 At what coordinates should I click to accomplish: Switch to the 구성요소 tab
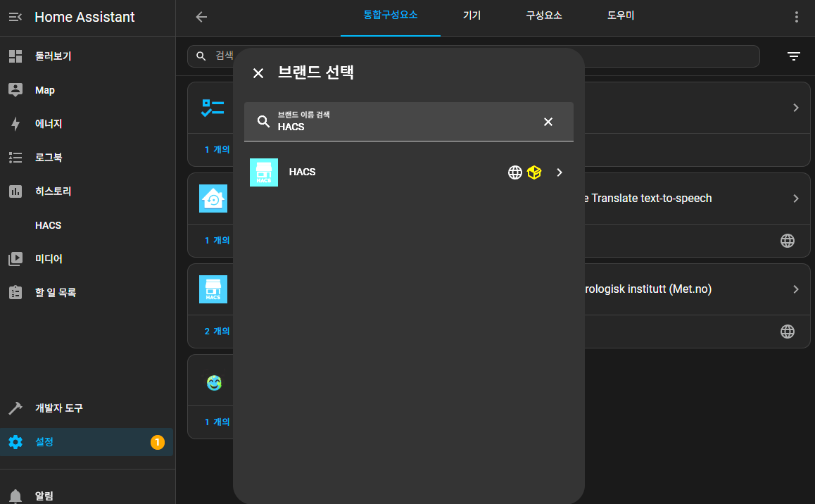tap(543, 15)
